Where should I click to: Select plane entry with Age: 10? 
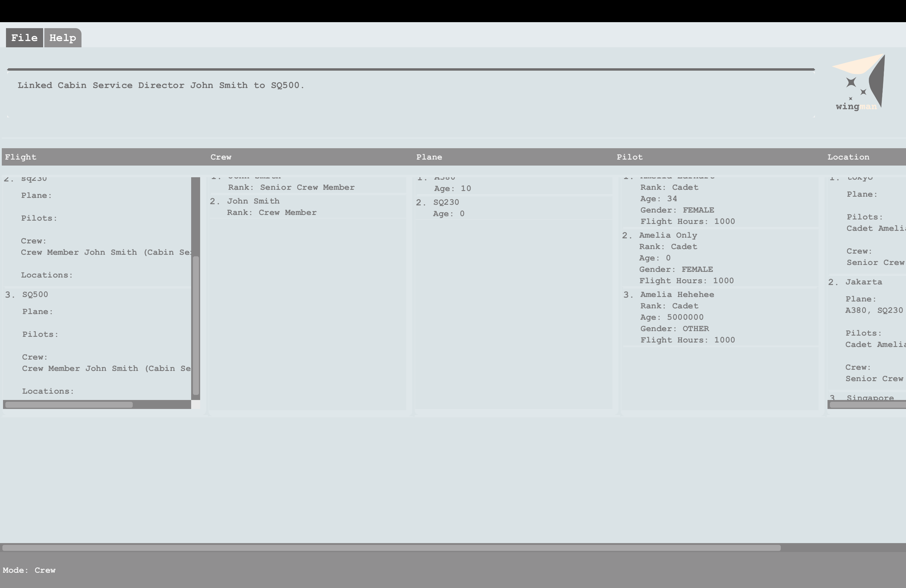[x=514, y=185]
